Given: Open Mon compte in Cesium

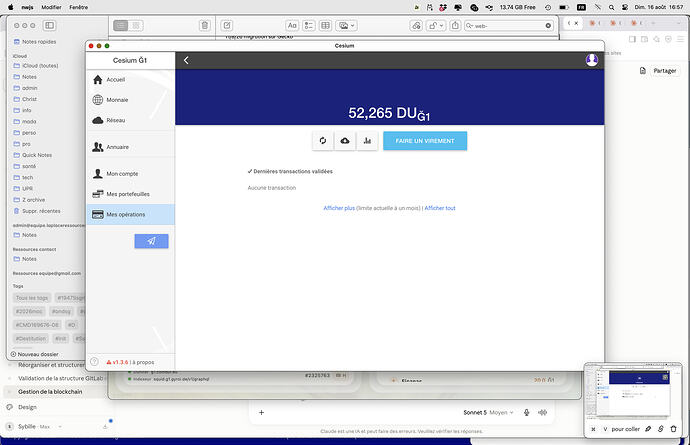Looking at the screenshot, I should 130,174.
